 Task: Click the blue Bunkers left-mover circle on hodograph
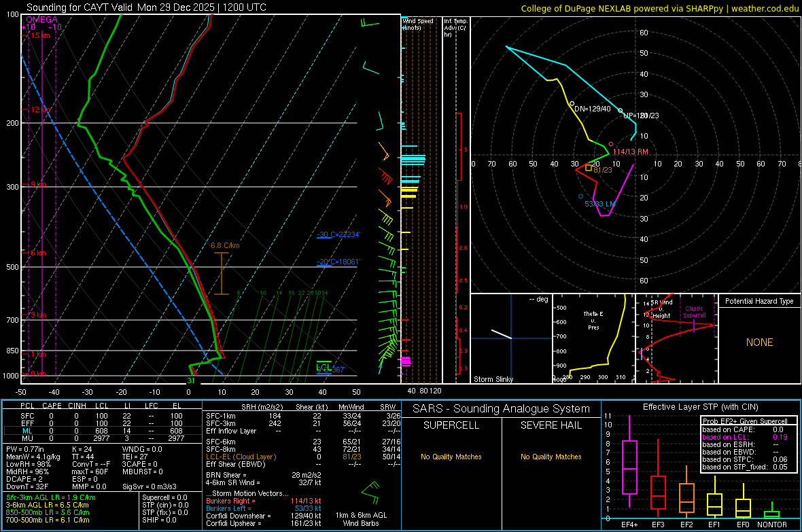coord(580,196)
